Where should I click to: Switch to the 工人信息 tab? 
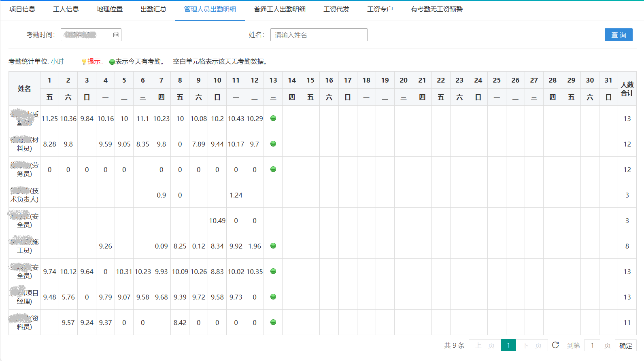tap(66, 9)
